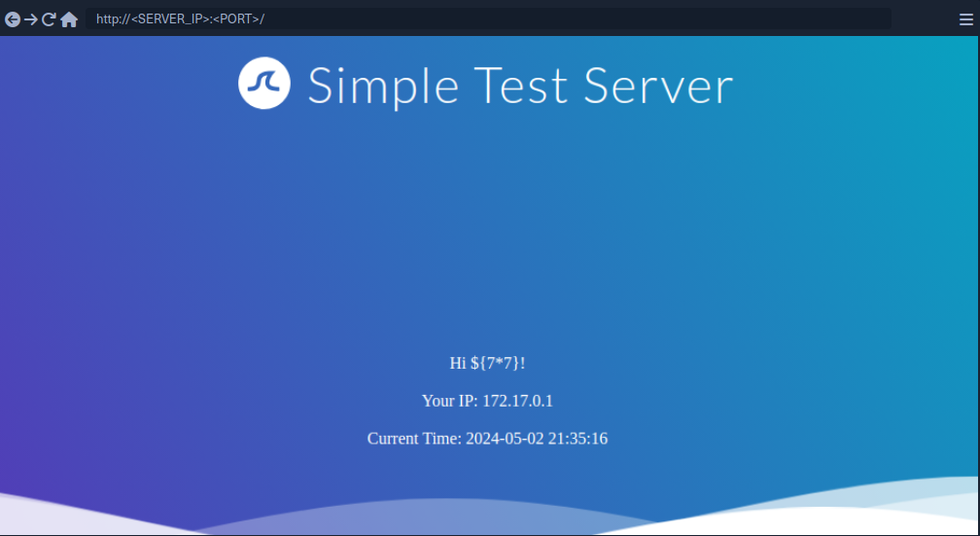Click the word "Server" in the page heading
The image size is (980, 536).
pos(658,87)
